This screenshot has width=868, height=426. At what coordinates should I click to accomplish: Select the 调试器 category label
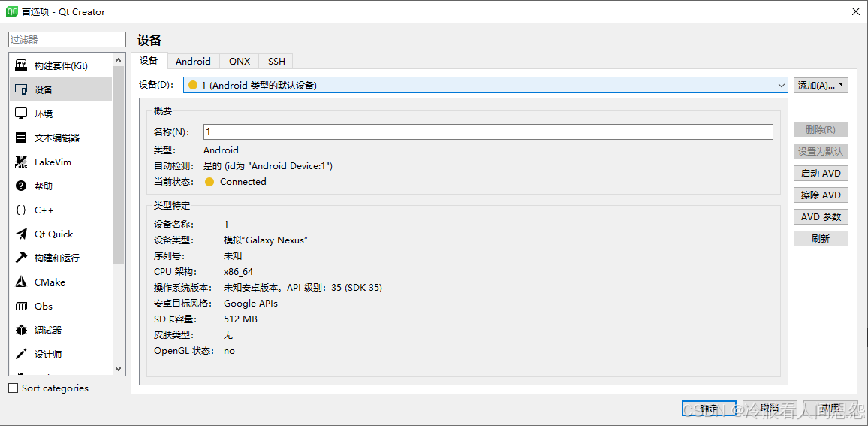[48, 330]
